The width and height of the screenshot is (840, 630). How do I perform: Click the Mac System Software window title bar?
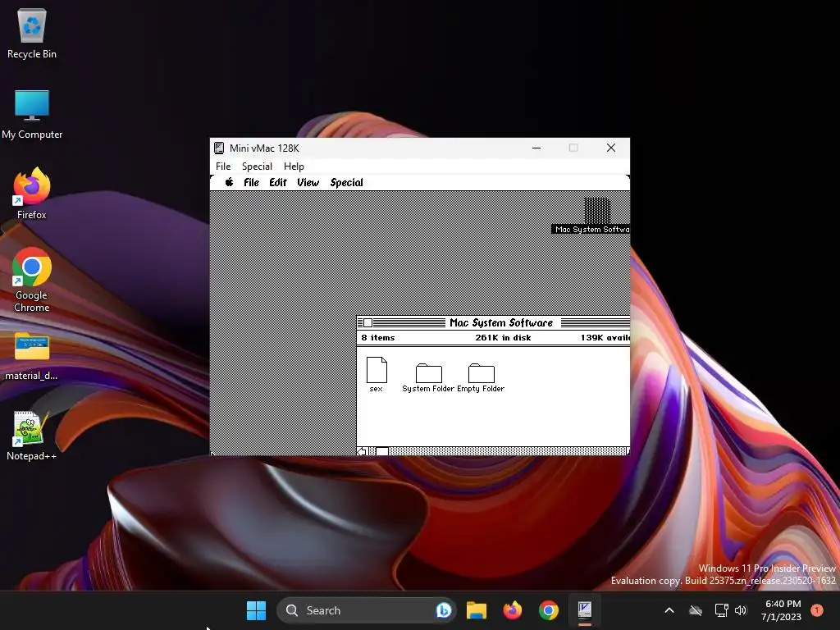493,322
